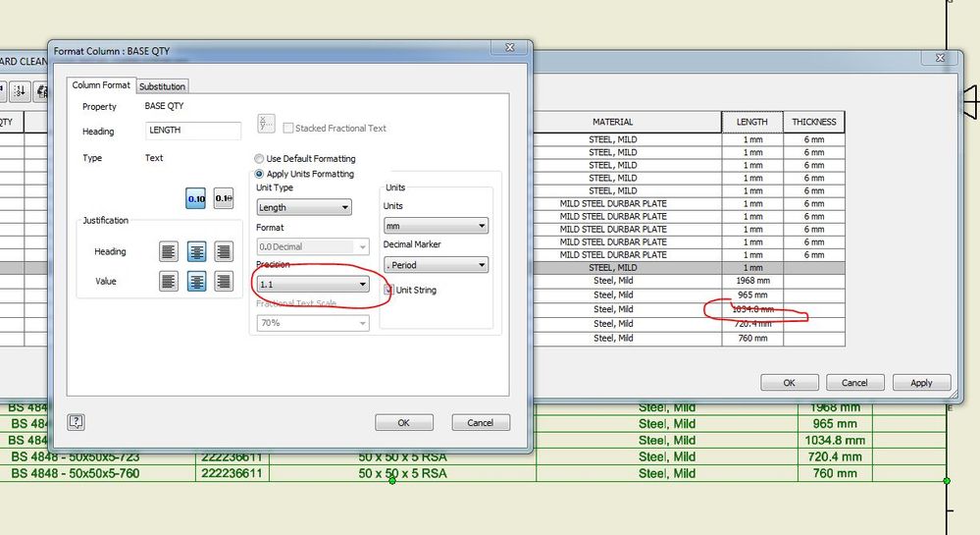Click the Heading field containing LENGTH

[192, 131]
